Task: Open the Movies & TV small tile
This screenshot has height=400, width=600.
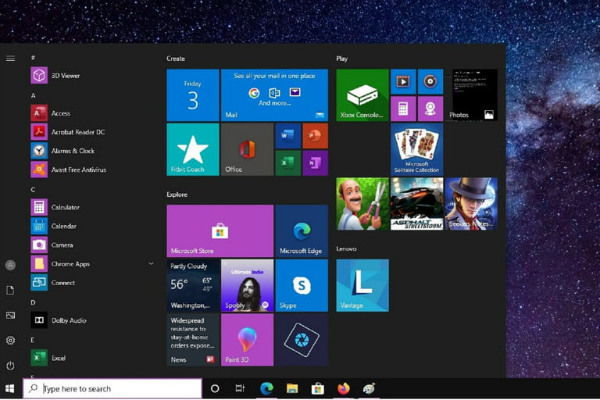Action: click(403, 82)
